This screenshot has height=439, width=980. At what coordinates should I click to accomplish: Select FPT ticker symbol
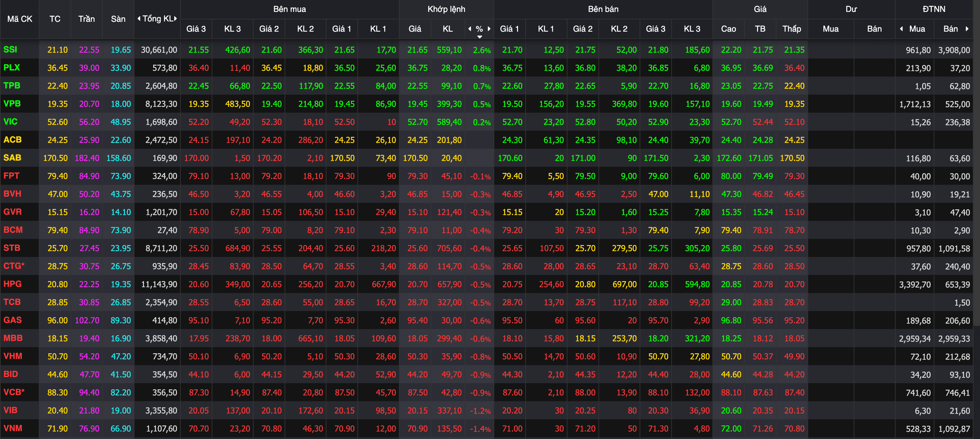[x=12, y=176]
